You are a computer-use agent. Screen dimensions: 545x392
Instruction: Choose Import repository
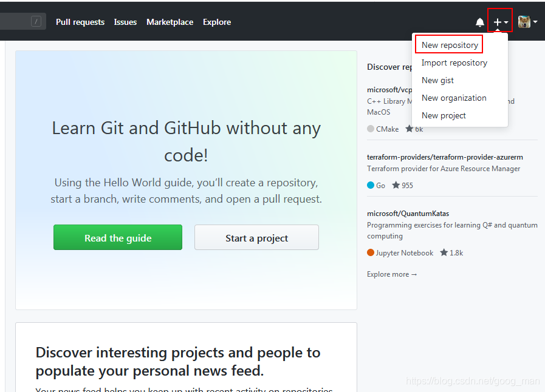(454, 63)
